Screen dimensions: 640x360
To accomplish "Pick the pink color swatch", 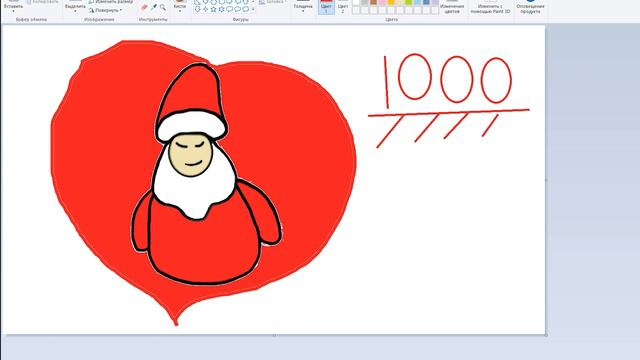I will (x=382, y=2).
